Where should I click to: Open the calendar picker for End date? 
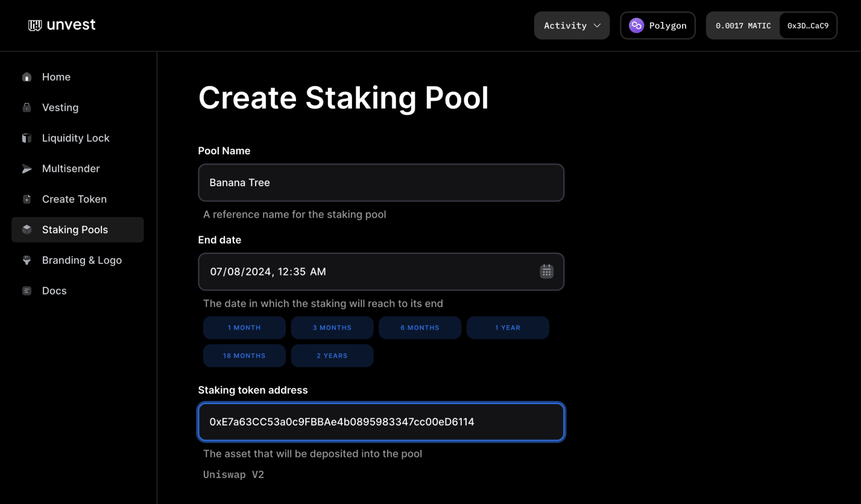(546, 271)
